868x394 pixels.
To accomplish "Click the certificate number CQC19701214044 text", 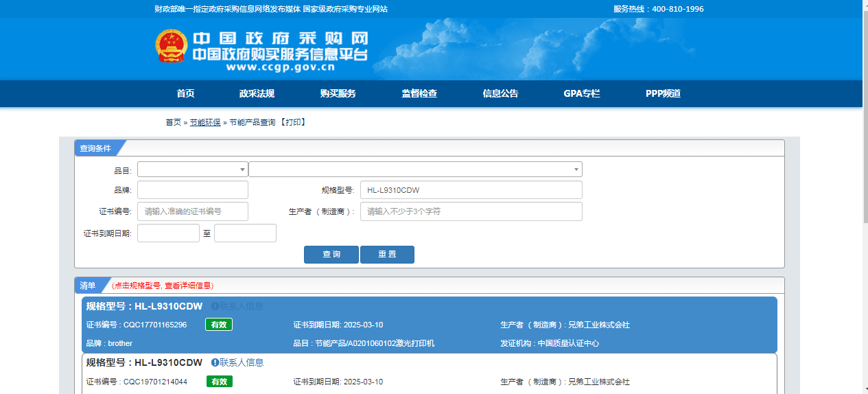I will click(x=155, y=382).
